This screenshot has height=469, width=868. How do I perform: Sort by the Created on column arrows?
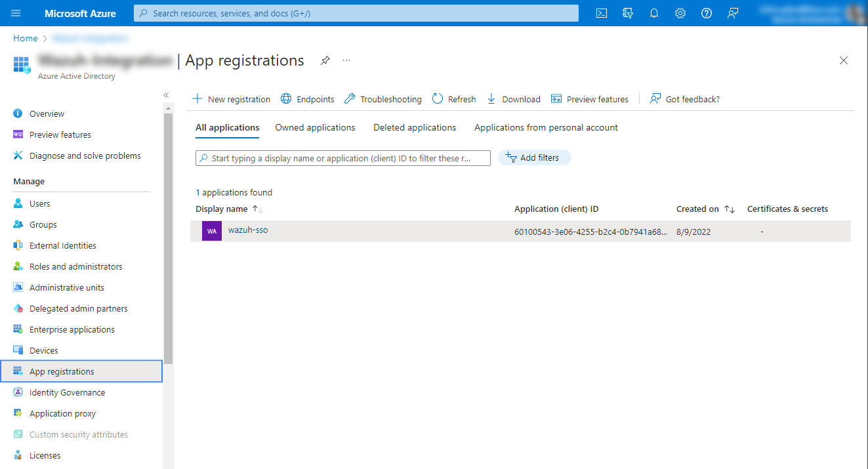tap(729, 209)
